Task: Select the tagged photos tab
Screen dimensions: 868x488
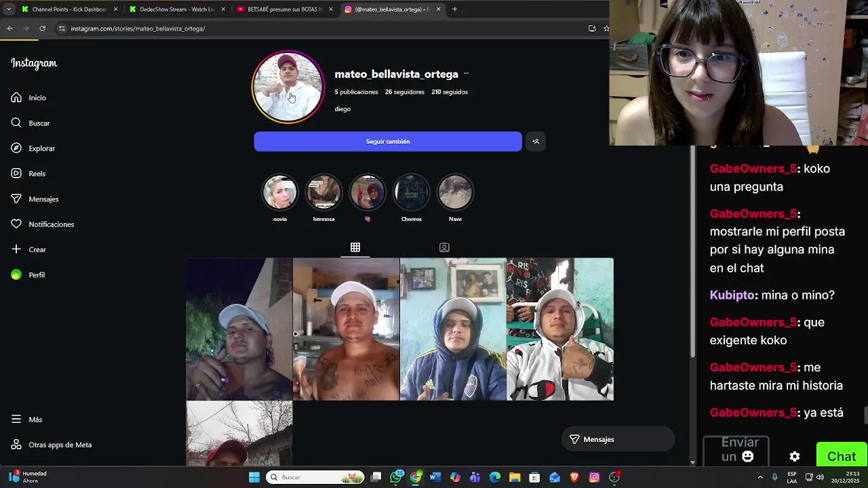Action: click(444, 247)
